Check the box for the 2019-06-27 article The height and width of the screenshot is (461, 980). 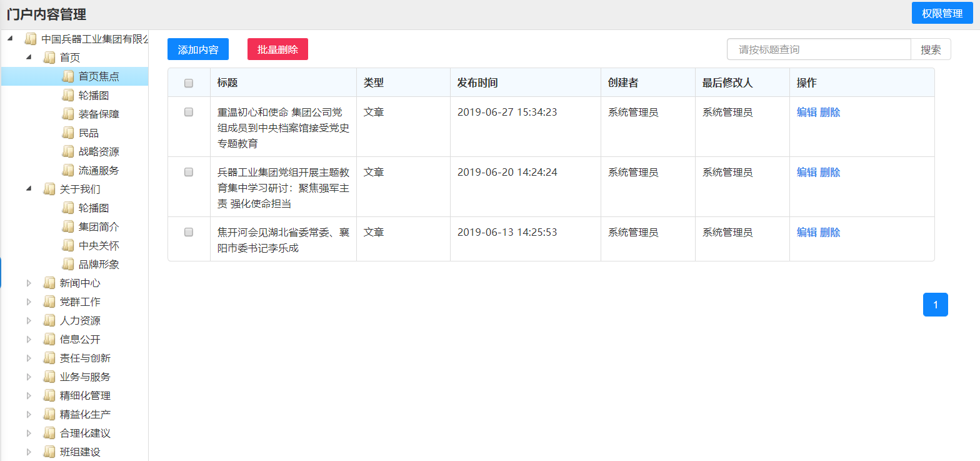pyautogui.click(x=189, y=113)
